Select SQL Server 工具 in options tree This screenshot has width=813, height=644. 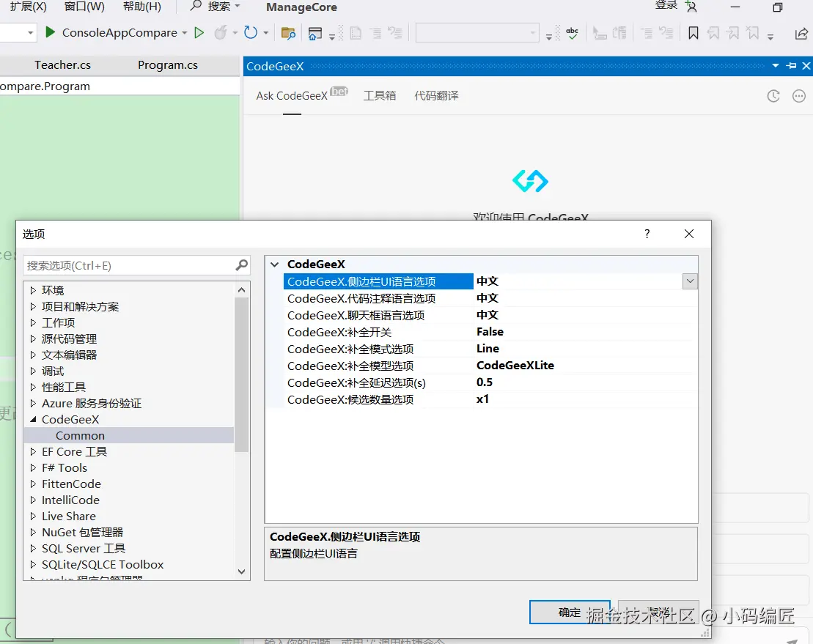pyautogui.click(x=84, y=548)
